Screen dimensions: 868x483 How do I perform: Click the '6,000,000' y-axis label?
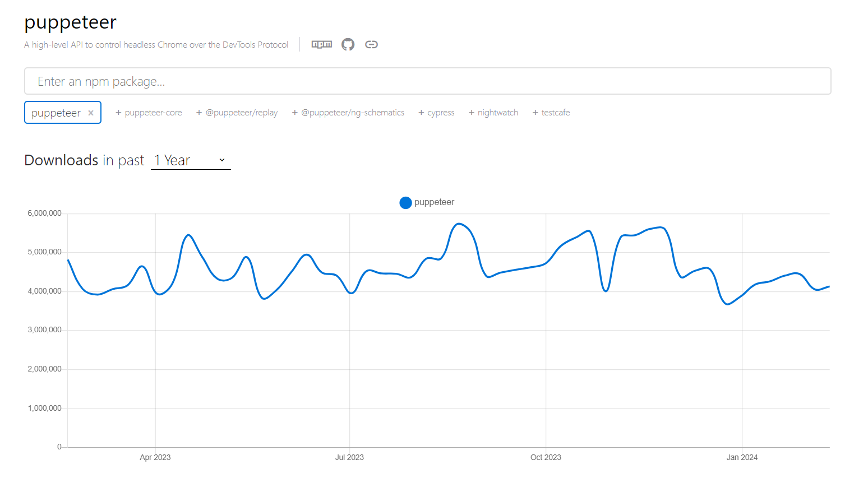click(44, 213)
